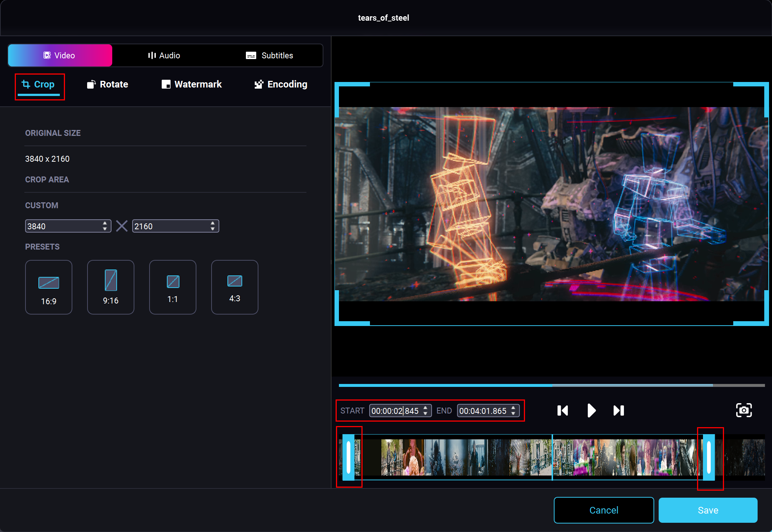Click the right trim handle on timeline
Viewport: 772px width, 532px height.
pyautogui.click(x=709, y=457)
